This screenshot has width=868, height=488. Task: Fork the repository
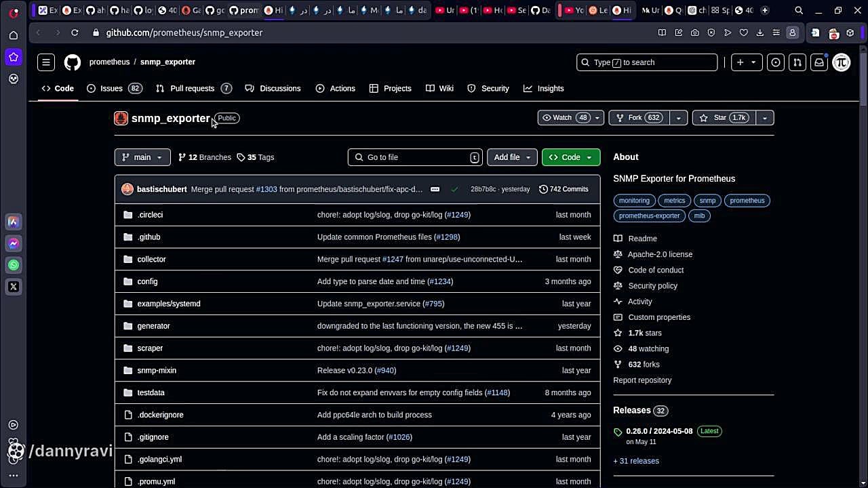pos(639,118)
